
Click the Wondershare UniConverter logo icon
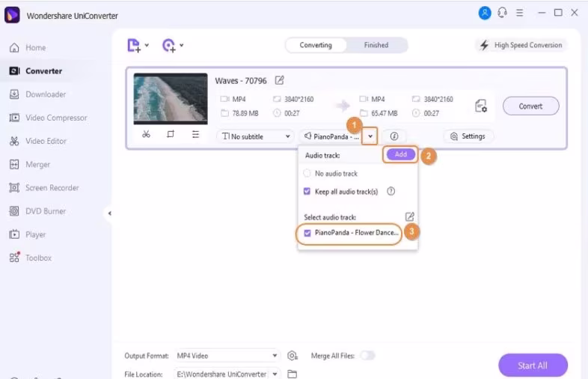click(12, 15)
